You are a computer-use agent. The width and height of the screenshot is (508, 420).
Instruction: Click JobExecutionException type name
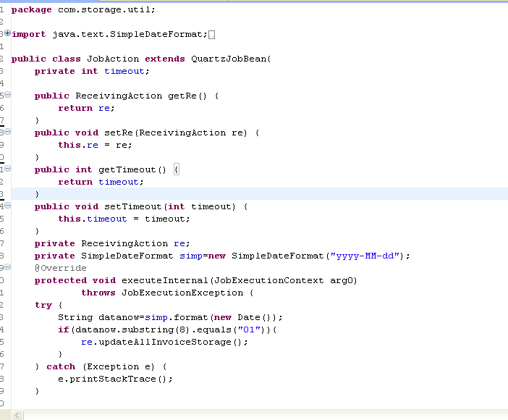point(182,293)
